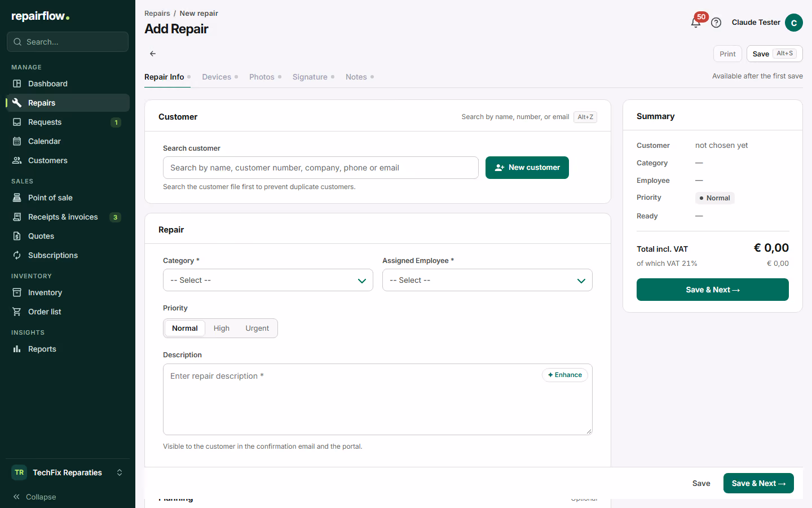The width and height of the screenshot is (812, 508).
Task: Click the magnifier icon in sidebar search
Action: [x=17, y=42]
